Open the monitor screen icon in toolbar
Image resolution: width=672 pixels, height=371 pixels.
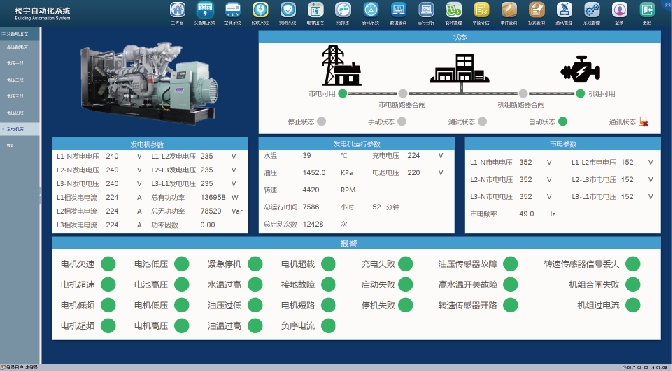[399, 9]
